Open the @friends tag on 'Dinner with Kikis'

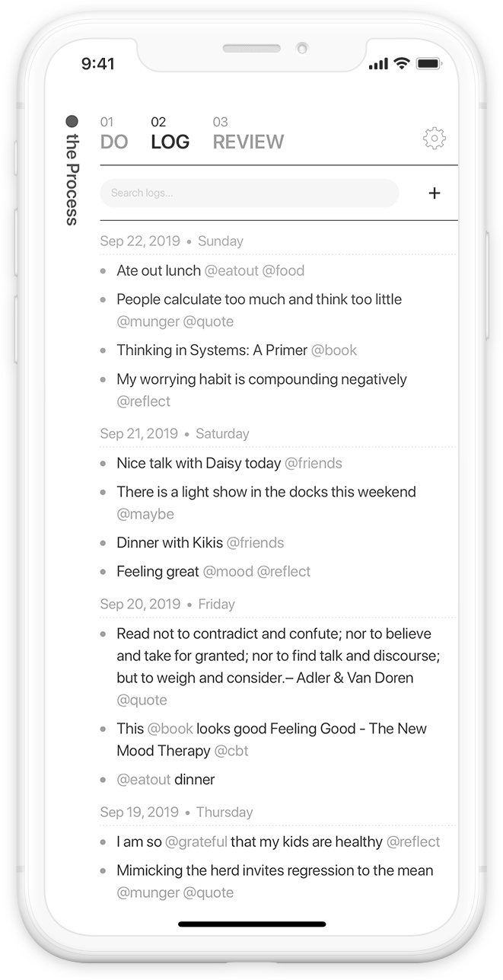(x=256, y=542)
